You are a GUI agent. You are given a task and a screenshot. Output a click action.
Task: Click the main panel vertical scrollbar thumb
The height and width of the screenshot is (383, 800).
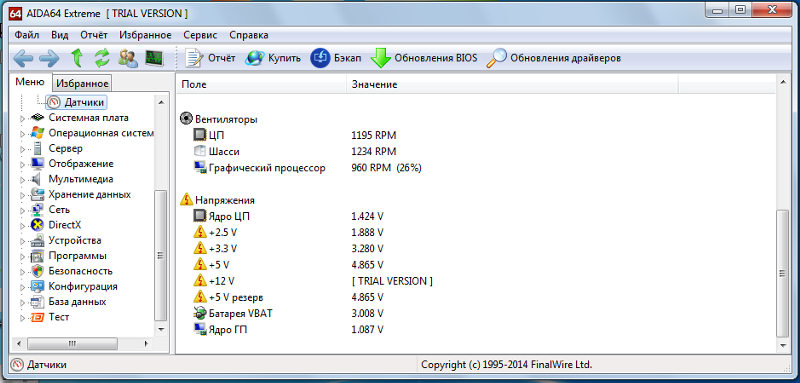782,273
